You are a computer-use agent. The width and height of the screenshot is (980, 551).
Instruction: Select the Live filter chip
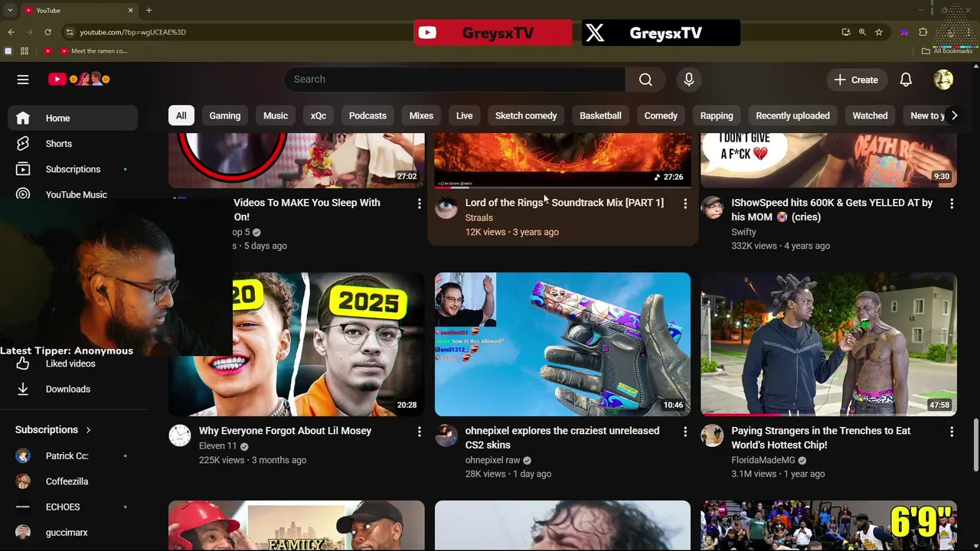464,116
